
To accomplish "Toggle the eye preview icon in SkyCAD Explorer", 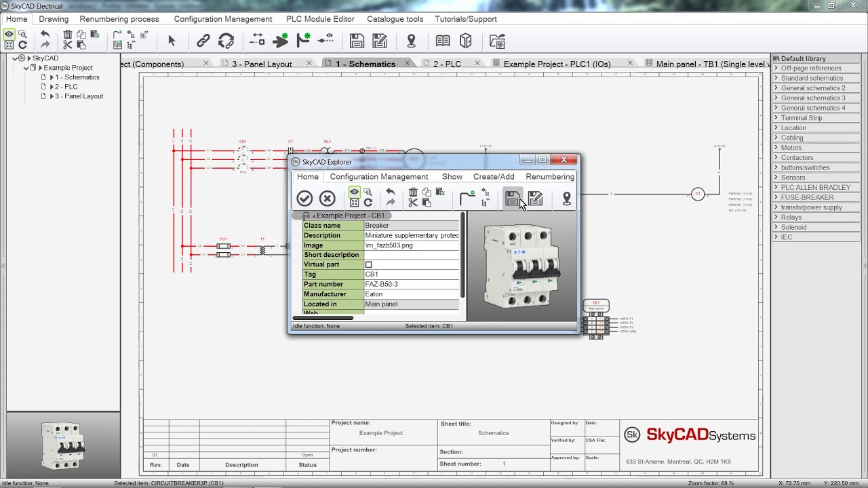I will [354, 192].
